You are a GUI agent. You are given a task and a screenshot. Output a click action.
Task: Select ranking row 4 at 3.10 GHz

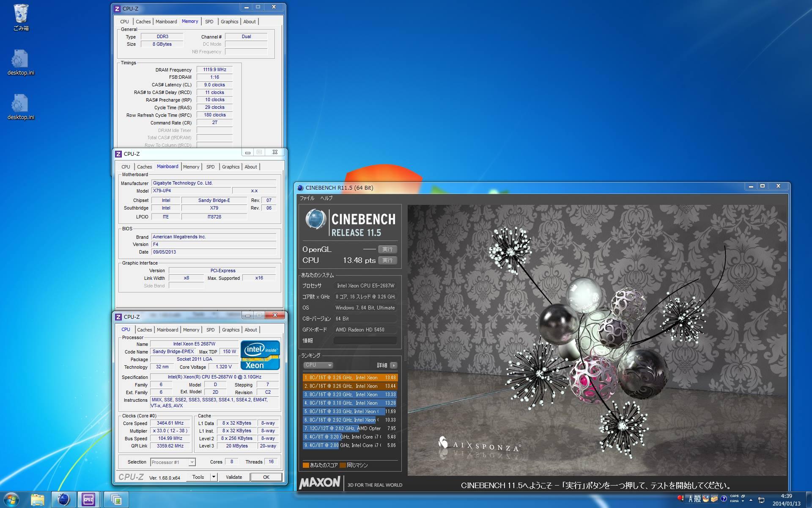[350, 403]
